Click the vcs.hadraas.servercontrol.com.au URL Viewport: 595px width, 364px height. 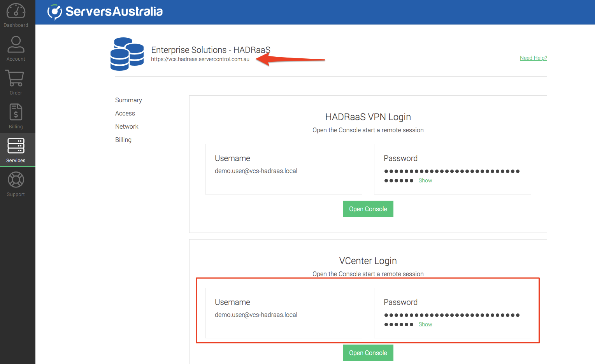[x=200, y=59]
